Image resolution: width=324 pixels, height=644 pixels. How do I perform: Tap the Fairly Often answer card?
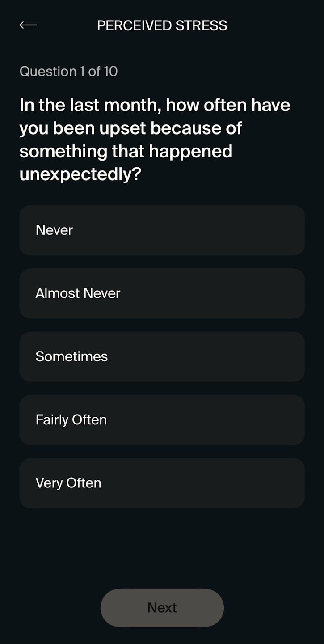coord(162,420)
